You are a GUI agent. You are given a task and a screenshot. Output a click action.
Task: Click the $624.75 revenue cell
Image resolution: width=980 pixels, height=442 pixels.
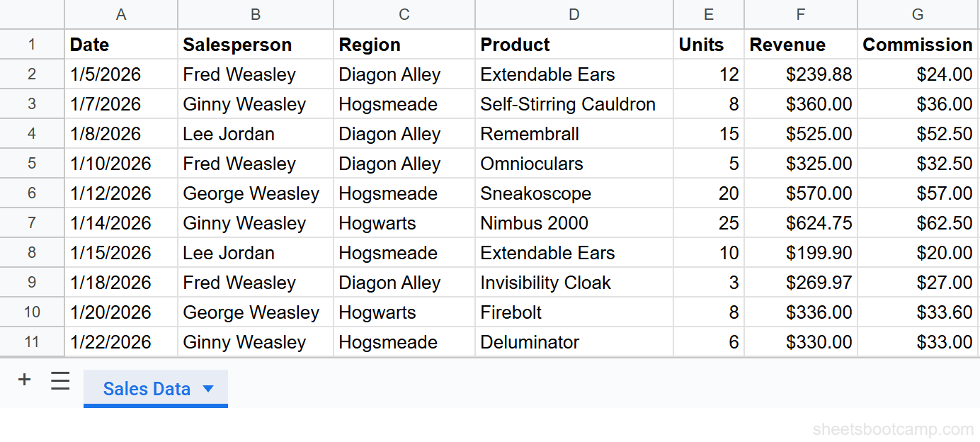(x=800, y=222)
